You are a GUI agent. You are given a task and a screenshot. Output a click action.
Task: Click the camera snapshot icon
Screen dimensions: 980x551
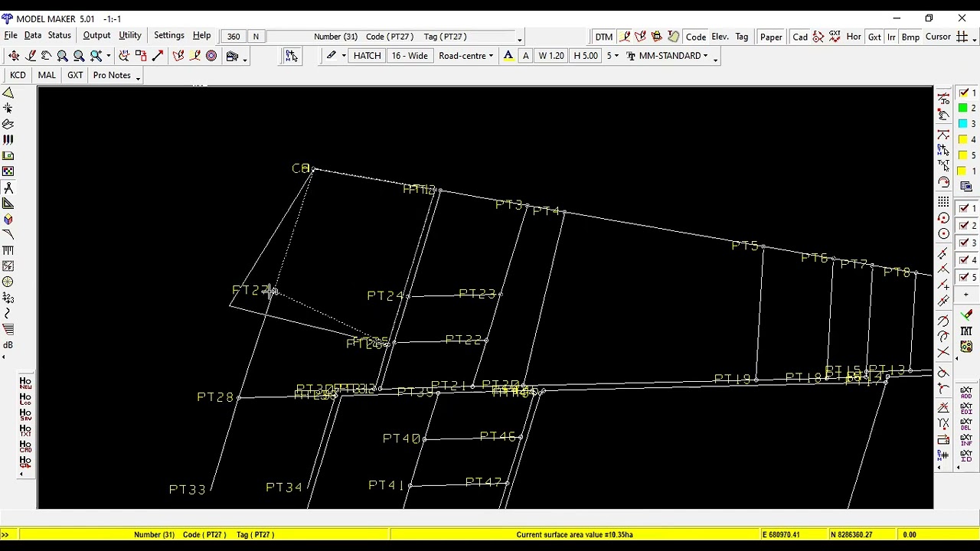coord(232,56)
